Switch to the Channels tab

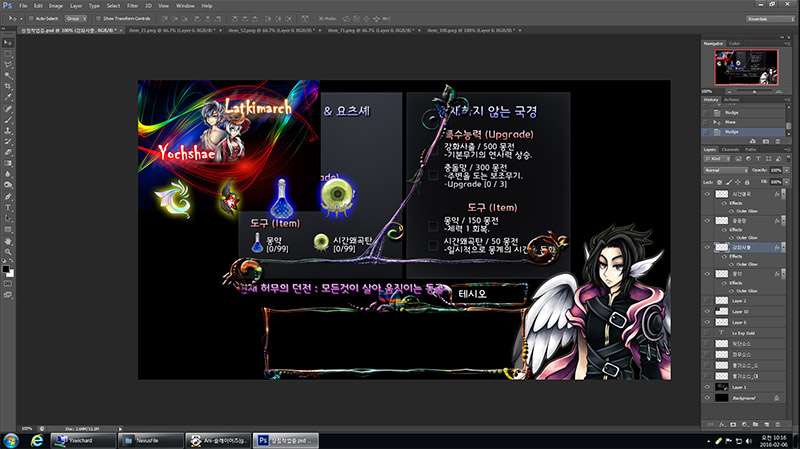730,149
